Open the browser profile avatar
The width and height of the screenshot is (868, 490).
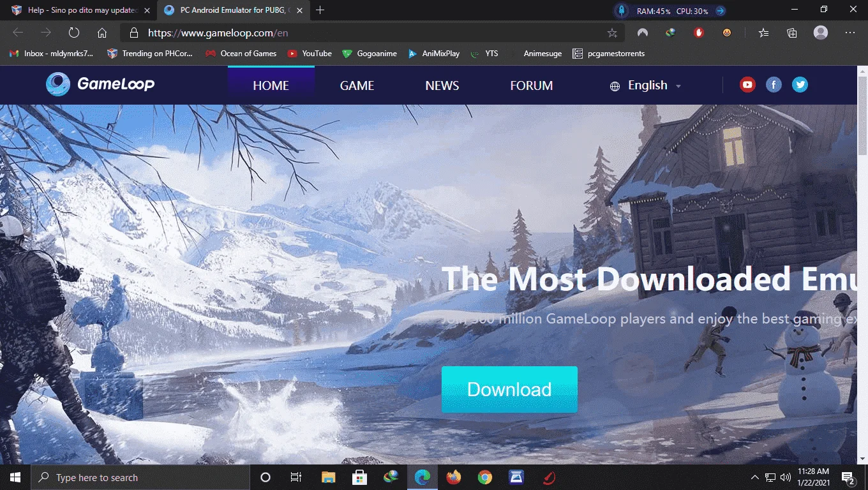(x=821, y=33)
